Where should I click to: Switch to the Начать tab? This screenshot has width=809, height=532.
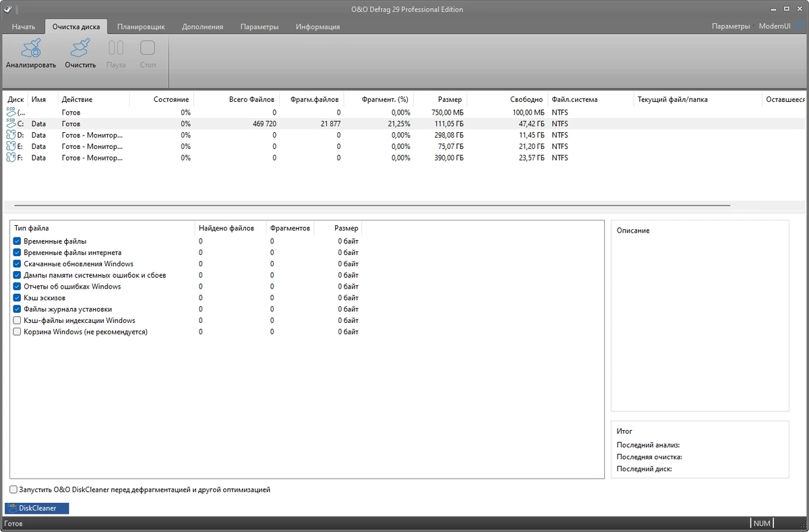pos(23,26)
